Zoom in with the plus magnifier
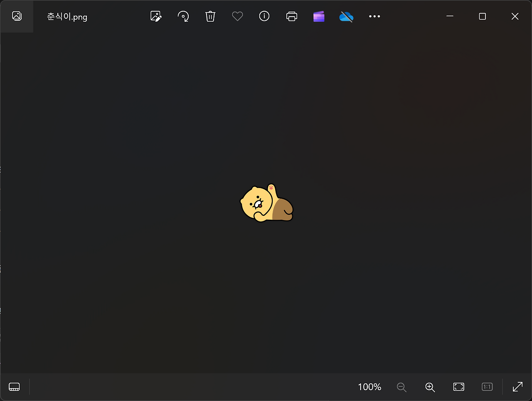The width and height of the screenshot is (532, 401). [x=430, y=387]
